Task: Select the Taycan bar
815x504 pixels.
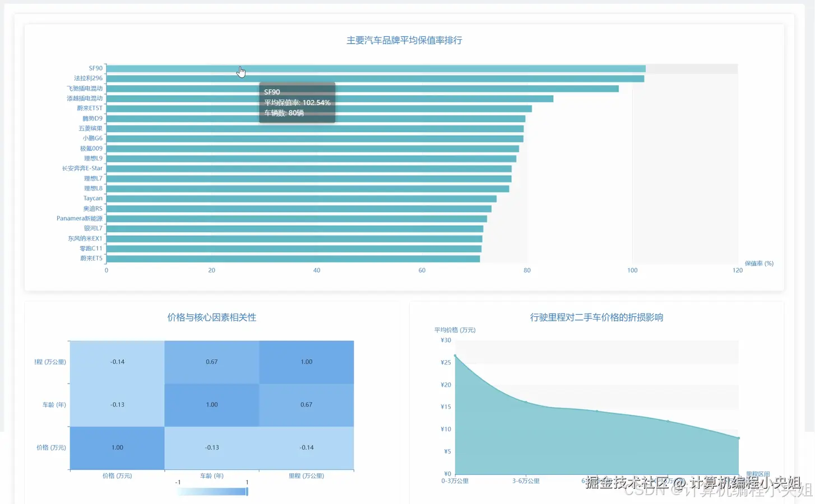Action: 302,199
